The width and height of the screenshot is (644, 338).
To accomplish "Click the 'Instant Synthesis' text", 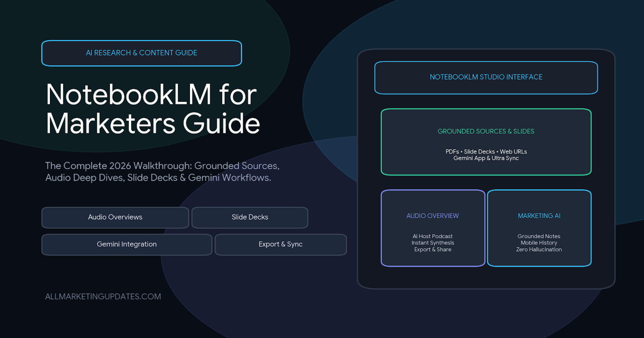I will click(433, 243).
